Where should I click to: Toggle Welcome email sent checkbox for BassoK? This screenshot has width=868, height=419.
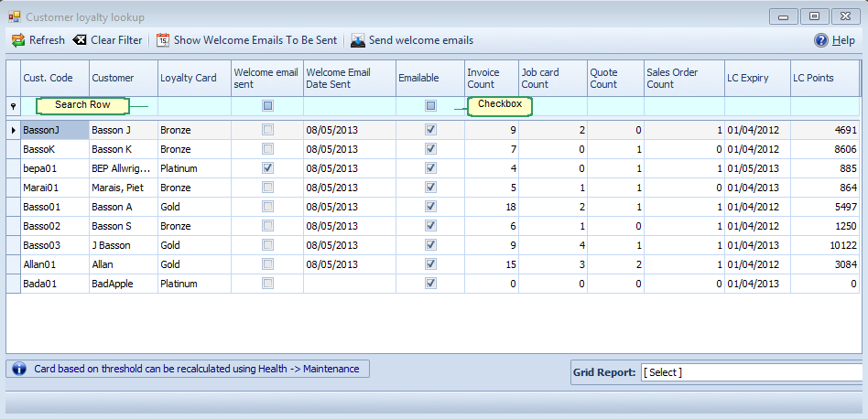click(x=268, y=149)
